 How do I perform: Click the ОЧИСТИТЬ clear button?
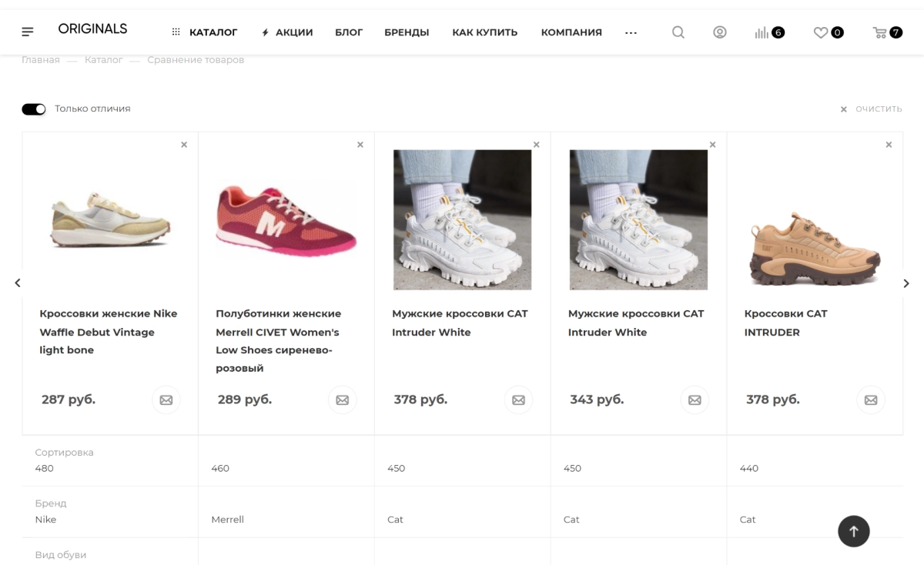pos(871,109)
